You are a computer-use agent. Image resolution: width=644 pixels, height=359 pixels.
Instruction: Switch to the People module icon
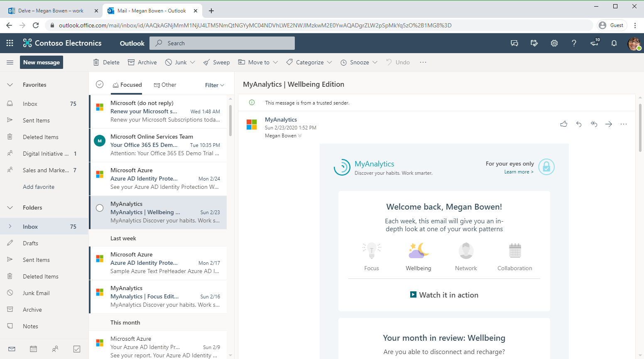pyautogui.click(x=55, y=349)
